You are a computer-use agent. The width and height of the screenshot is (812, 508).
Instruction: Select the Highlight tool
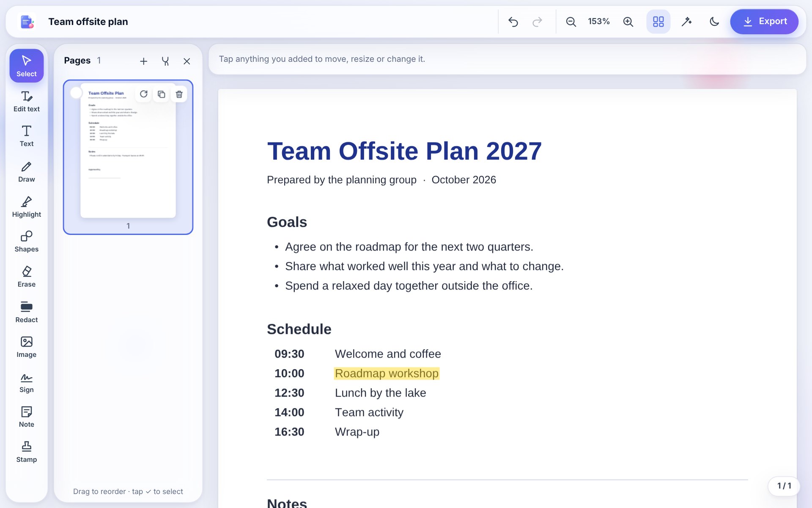(x=26, y=207)
